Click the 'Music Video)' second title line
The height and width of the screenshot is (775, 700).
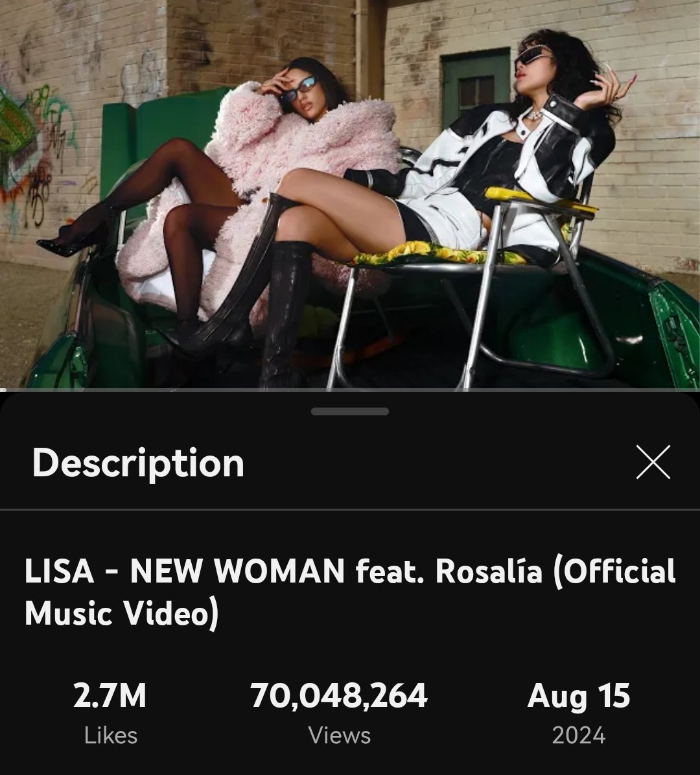(x=122, y=613)
